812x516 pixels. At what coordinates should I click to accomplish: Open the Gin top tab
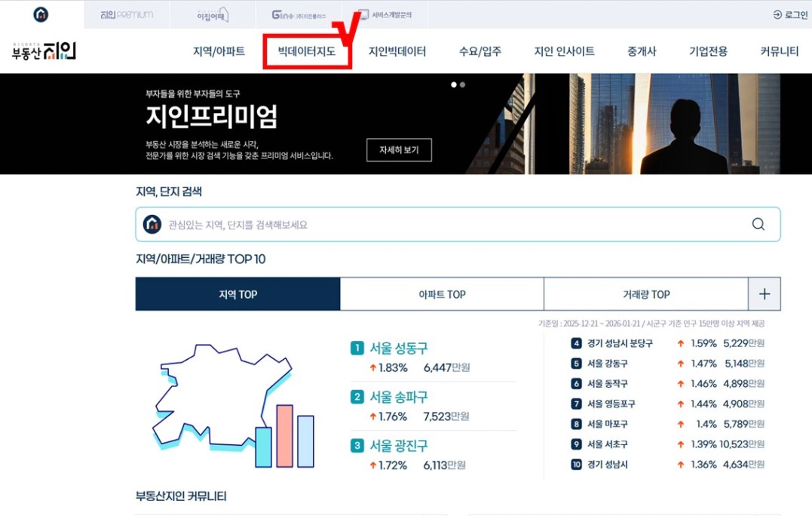299,15
